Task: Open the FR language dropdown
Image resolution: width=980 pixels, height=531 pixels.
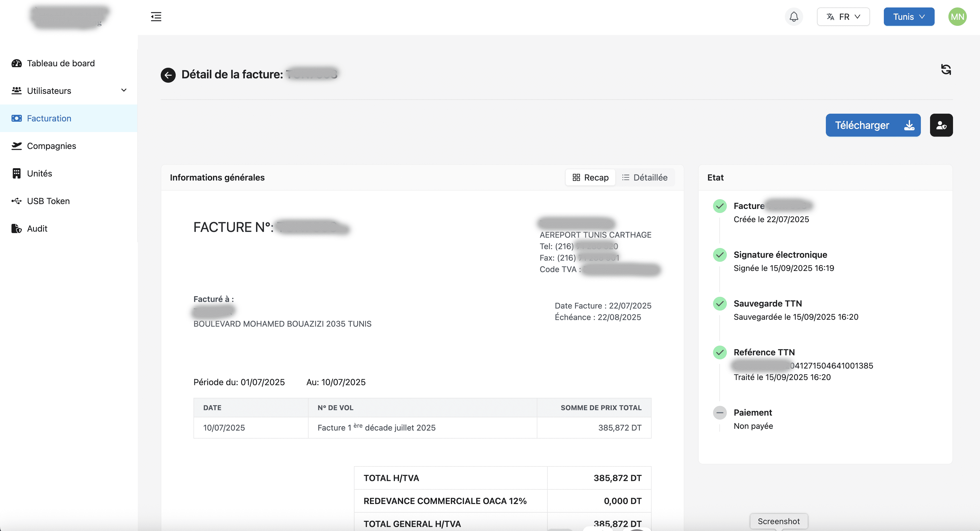Action: coord(843,17)
